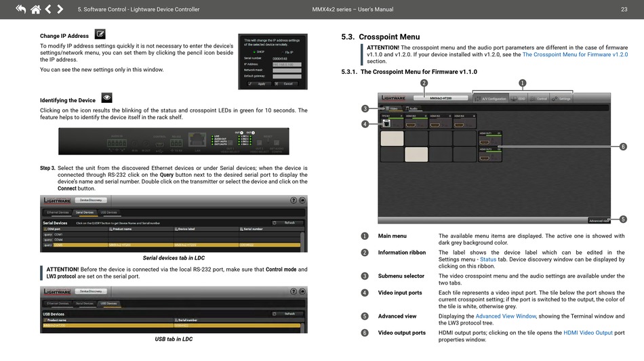Select the HDMI IN2 input port tile
644x361 pixels.
pos(416,121)
